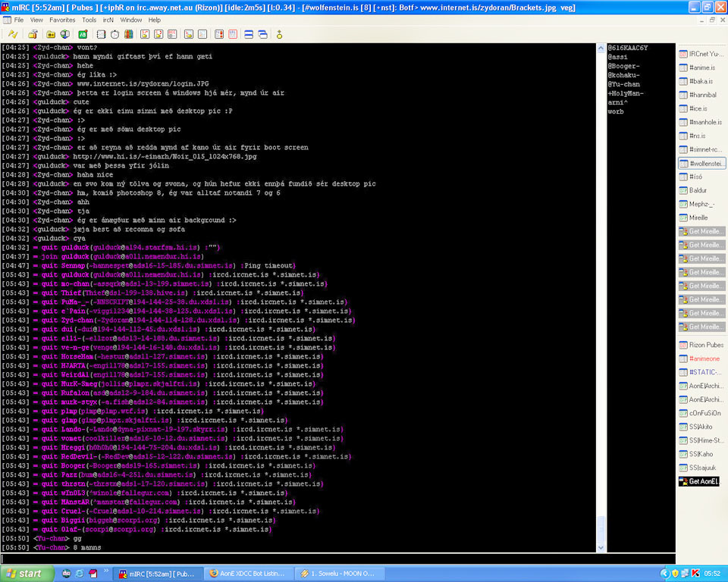
Task: Open Sowelu - MOON taskbar item
Action: pyautogui.click(x=340, y=574)
